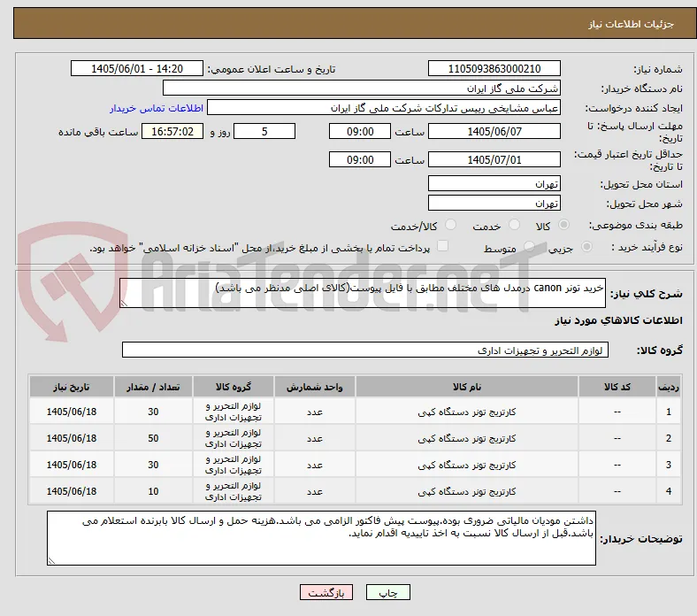Click item name in row 3
This screenshot has width=697, height=616.
(467, 465)
